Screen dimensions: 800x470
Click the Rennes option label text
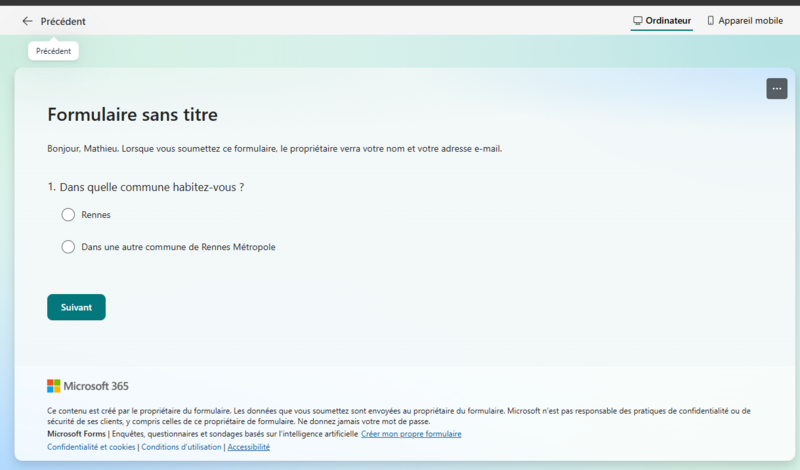[x=96, y=215]
